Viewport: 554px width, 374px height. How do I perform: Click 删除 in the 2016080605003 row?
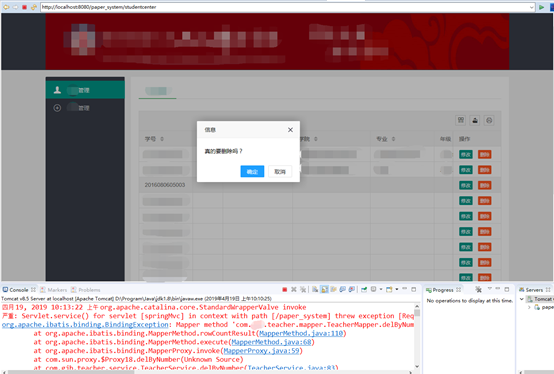point(484,185)
